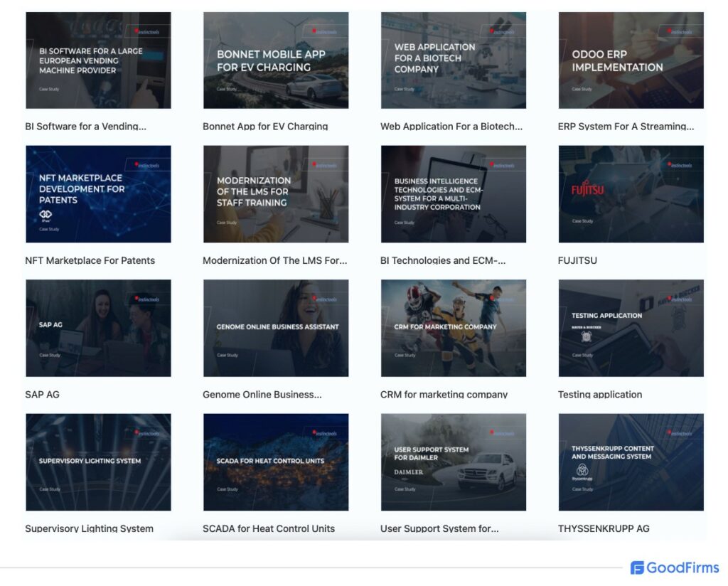Viewport: 728px width, 586px height.
Task: Open the SCADA for Heat Control Units thumbnail
Action: [276, 462]
